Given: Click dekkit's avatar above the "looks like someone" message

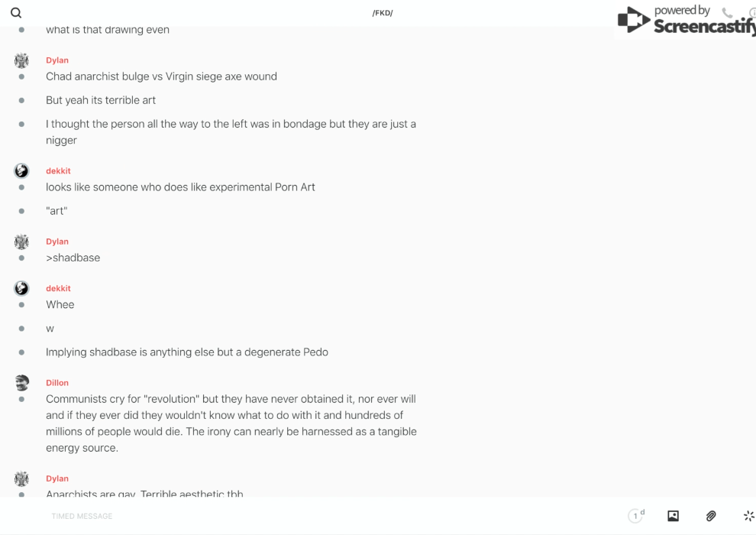Looking at the screenshot, I should point(21,170).
